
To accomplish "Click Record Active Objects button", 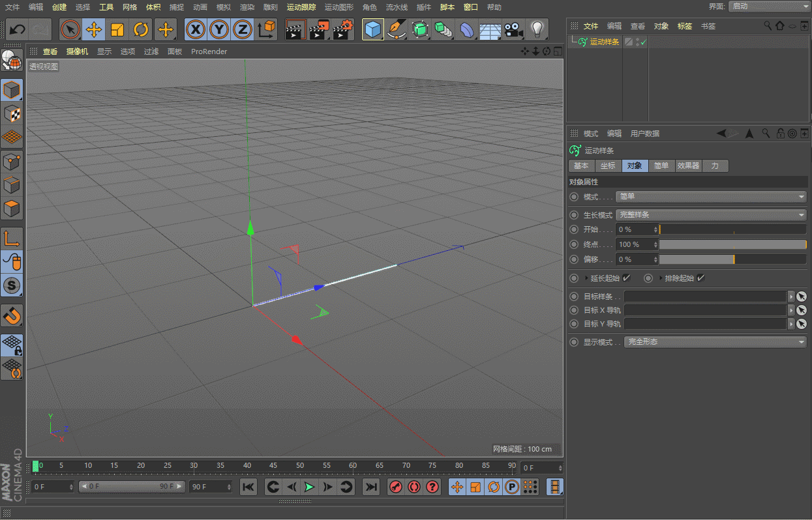I will pyautogui.click(x=395, y=487).
